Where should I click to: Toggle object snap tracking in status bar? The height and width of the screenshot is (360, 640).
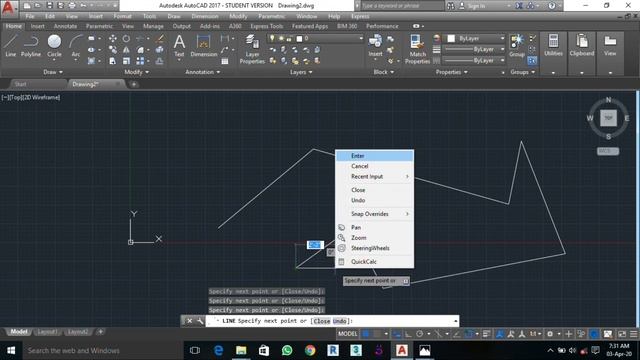457,334
